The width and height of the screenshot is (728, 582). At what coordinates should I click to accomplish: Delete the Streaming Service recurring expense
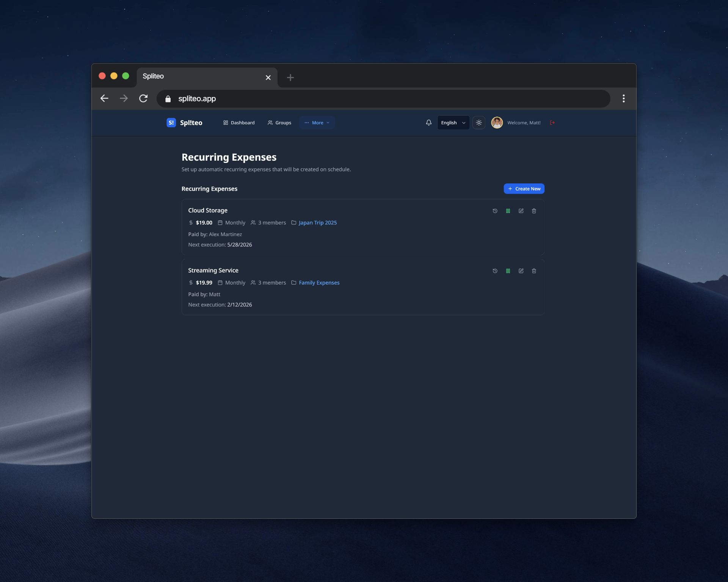[534, 271]
